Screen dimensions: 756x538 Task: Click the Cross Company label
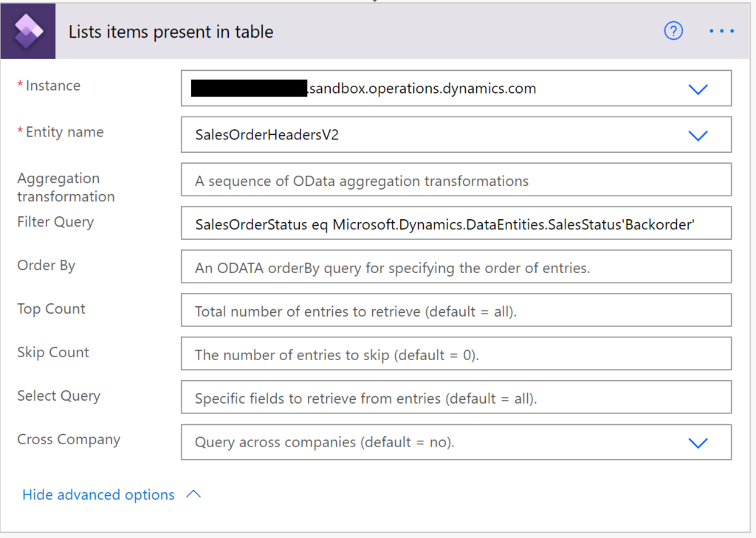pos(69,440)
